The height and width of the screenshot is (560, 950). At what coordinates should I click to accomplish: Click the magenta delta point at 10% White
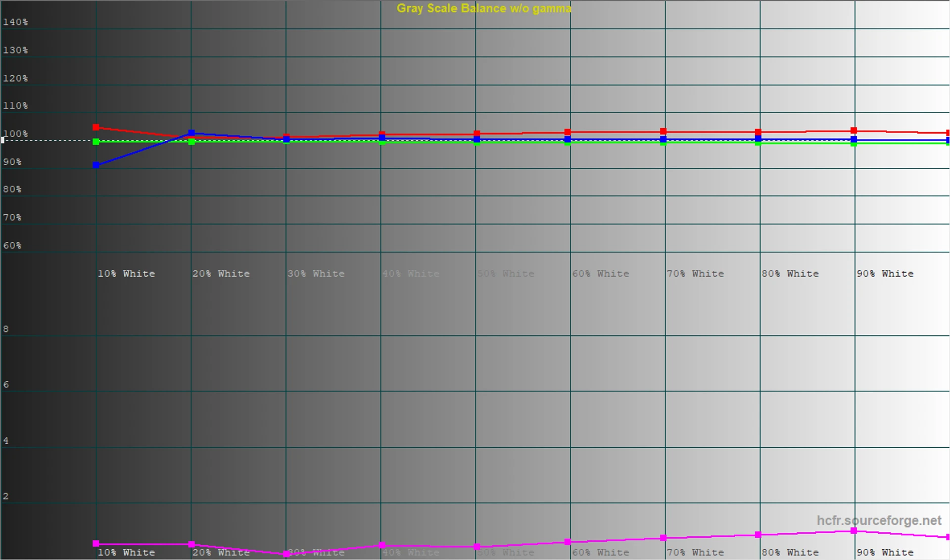pos(96,544)
